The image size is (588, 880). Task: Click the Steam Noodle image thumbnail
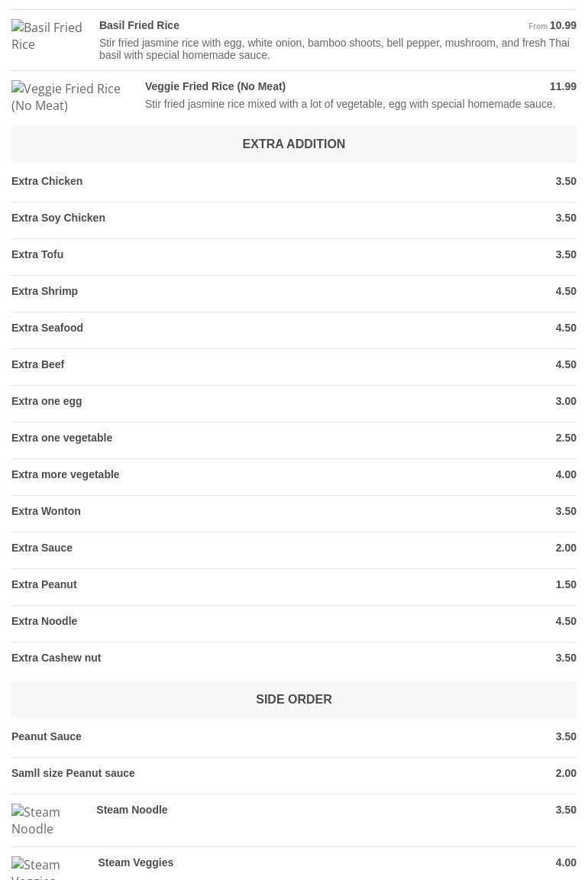[x=46, y=820]
